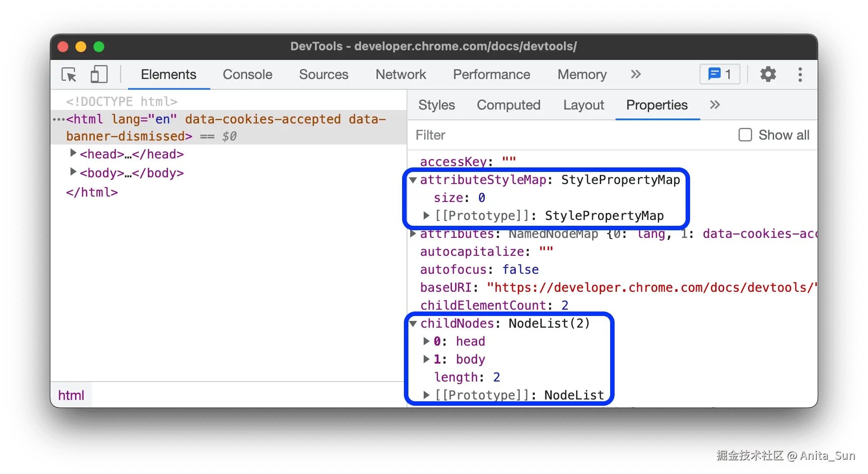
Task: Open the three-dot customize menu
Action: tap(800, 75)
